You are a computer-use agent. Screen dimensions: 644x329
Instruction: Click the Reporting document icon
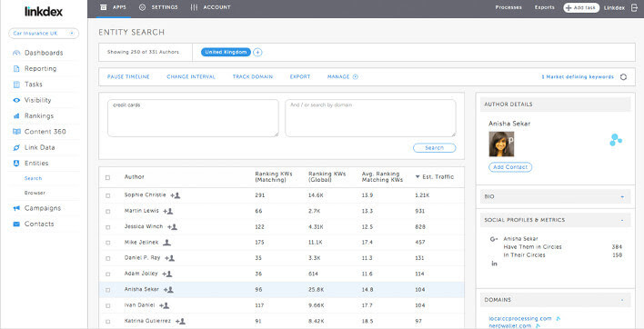pos(16,68)
